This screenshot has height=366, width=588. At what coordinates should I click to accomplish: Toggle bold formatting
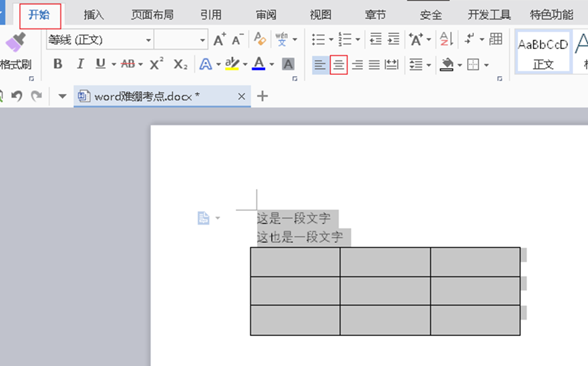pos(58,64)
